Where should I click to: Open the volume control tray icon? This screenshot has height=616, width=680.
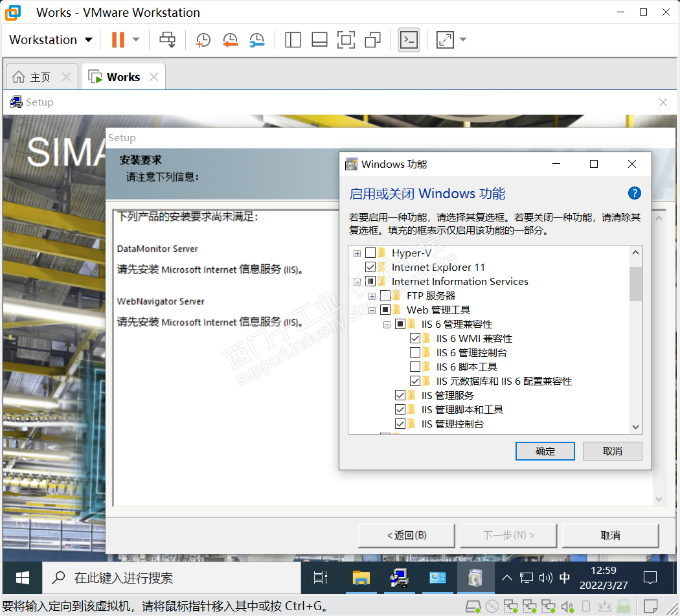pyautogui.click(x=545, y=578)
